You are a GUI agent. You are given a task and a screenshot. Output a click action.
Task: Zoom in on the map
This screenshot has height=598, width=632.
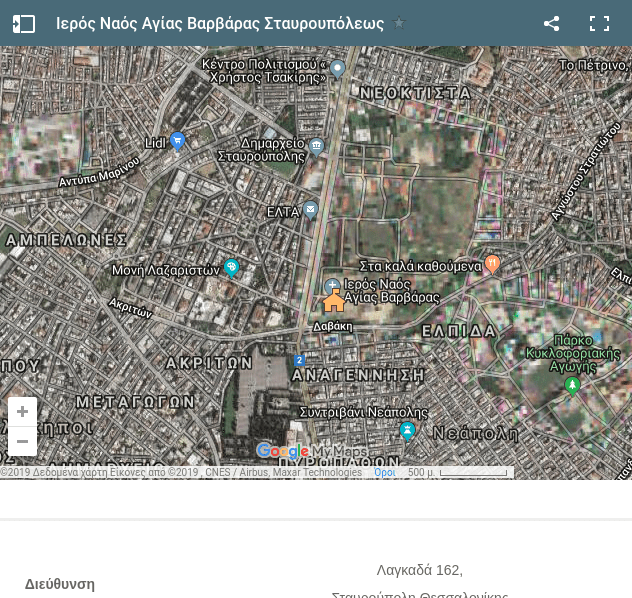22,412
